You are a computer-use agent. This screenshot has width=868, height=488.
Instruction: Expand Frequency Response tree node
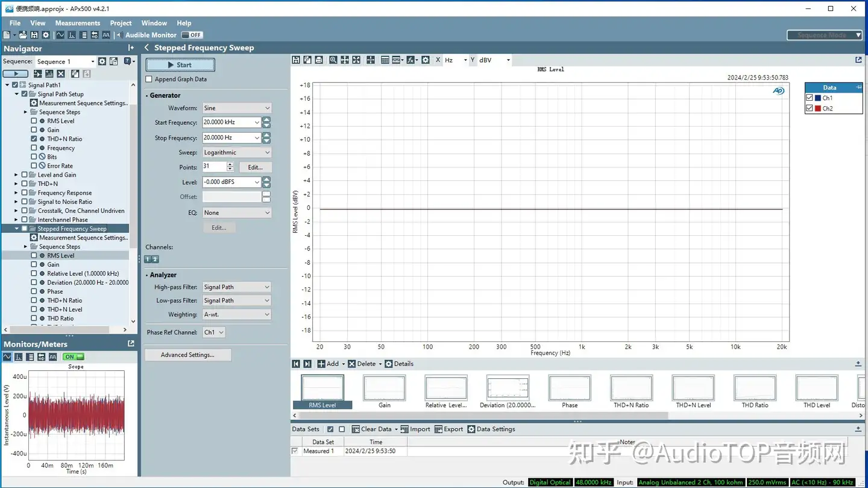[x=16, y=193]
